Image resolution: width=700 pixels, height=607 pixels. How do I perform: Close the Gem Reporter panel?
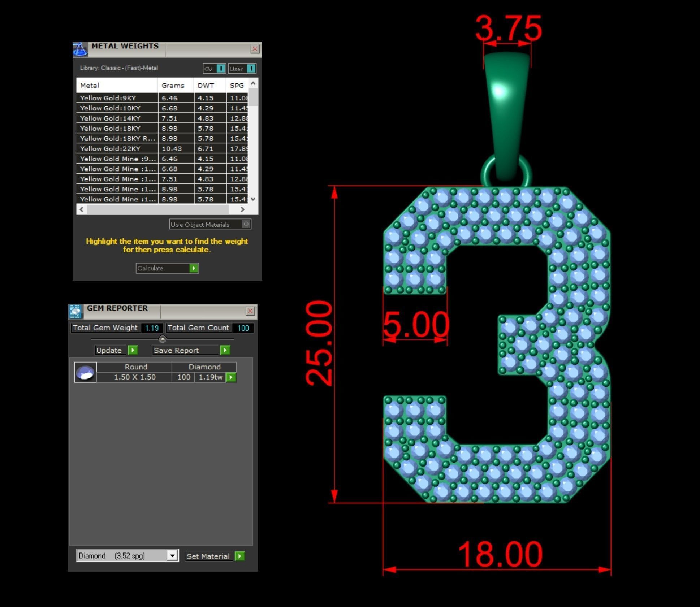click(x=250, y=311)
